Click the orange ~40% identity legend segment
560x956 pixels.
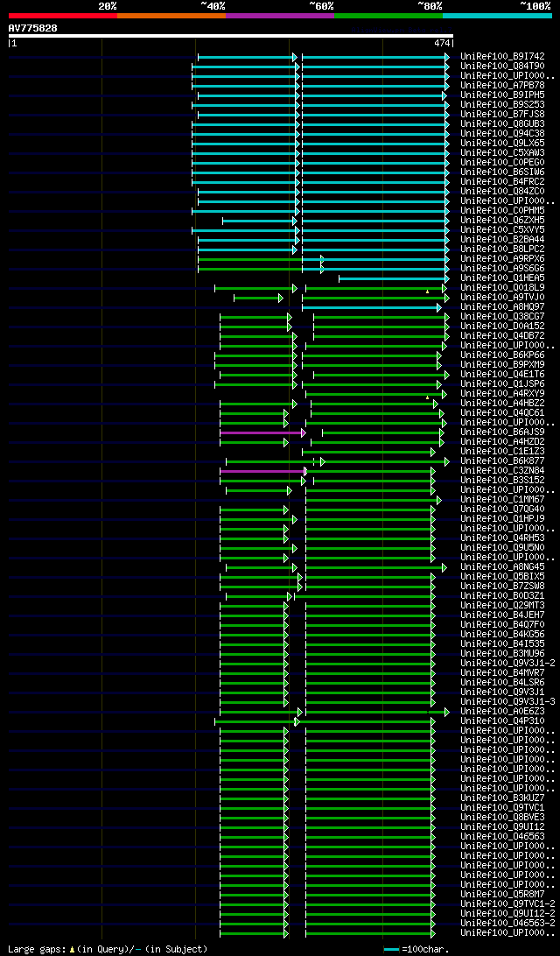[171, 15]
